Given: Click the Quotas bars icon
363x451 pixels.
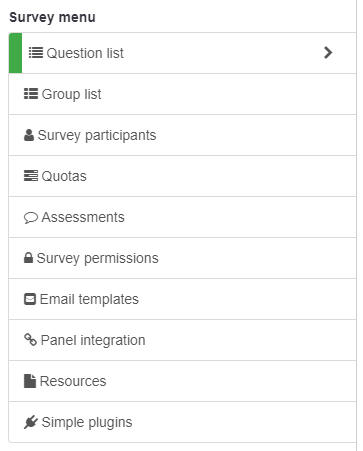Looking at the screenshot, I should click(x=31, y=176).
